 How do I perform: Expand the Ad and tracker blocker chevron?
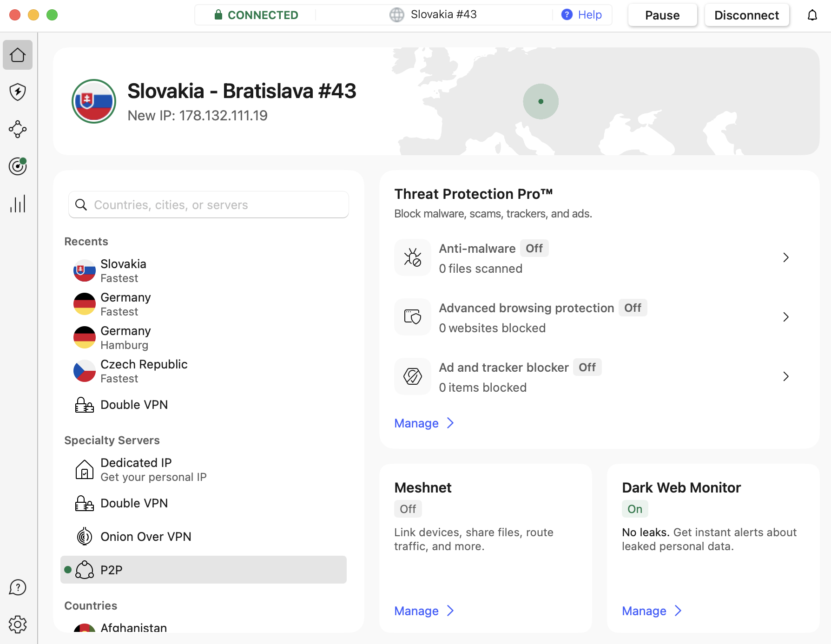785,376
